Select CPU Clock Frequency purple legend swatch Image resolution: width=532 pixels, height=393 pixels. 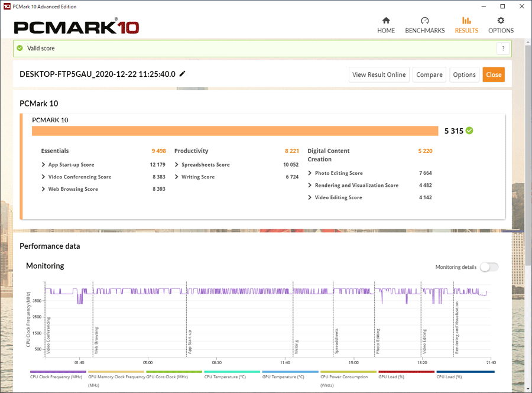(58, 372)
